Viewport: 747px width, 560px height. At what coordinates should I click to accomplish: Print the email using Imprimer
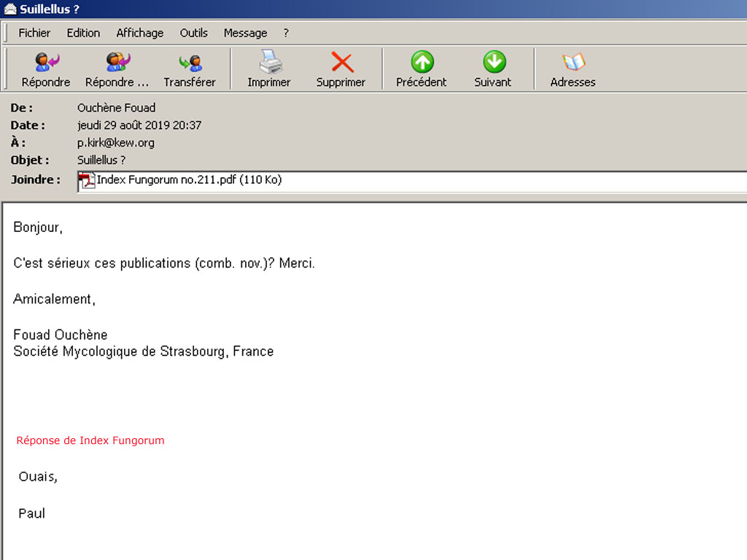click(269, 63)
